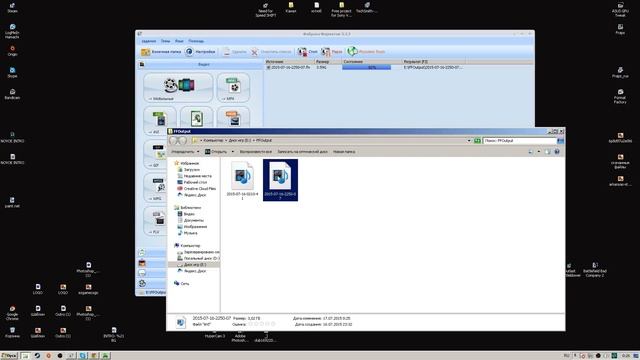
Task: Open the address bar history dropdown in Explorer
Action: click(x=469, y=140)
